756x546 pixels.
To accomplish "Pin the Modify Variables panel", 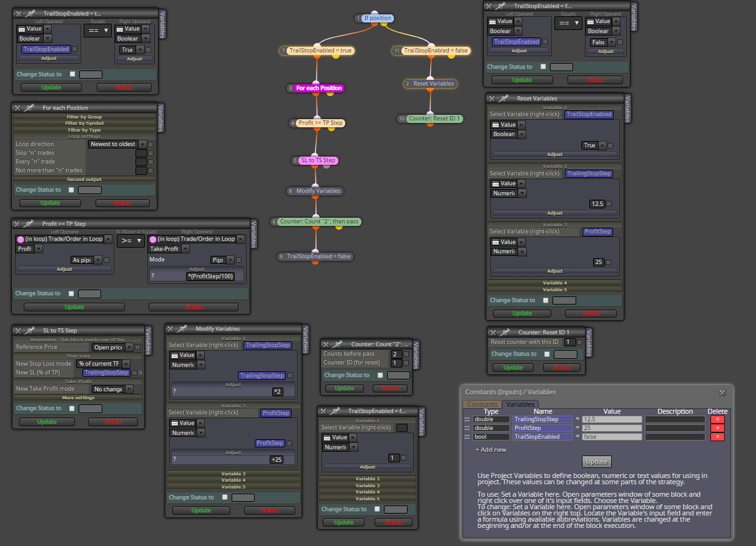I will (x=182, y=329).
